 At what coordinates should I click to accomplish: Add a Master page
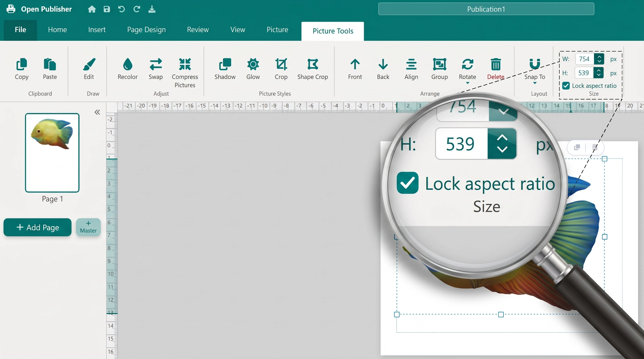(88, 227)
